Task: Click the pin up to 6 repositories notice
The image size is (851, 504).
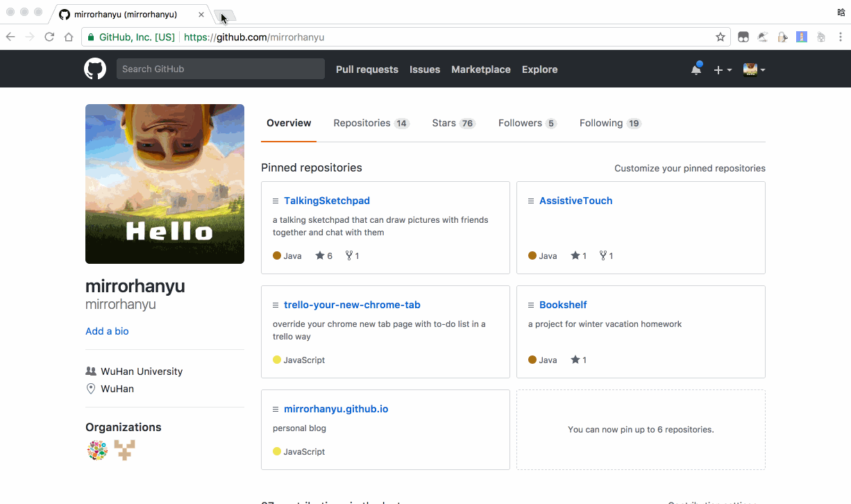Action: coord(641,430)
